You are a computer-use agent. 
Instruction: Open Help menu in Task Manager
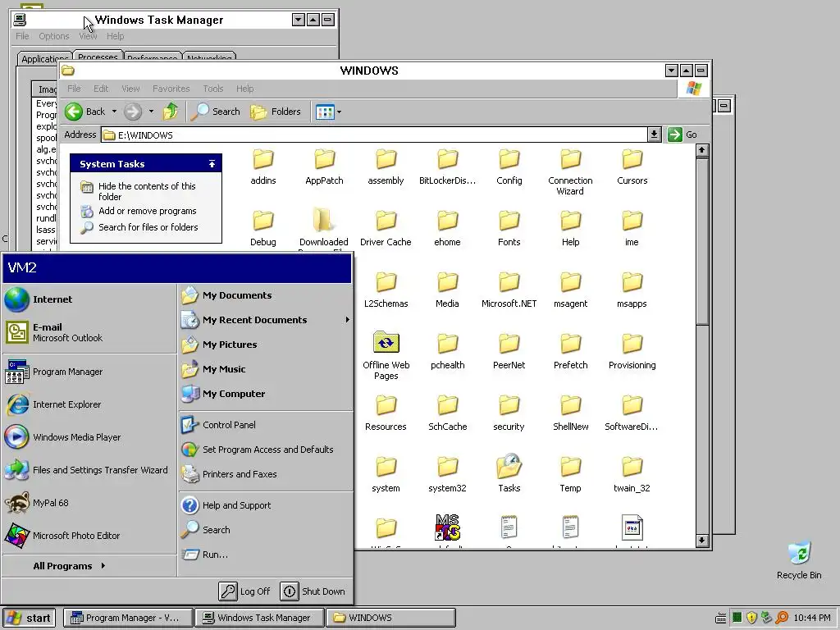tap(115, 36)
